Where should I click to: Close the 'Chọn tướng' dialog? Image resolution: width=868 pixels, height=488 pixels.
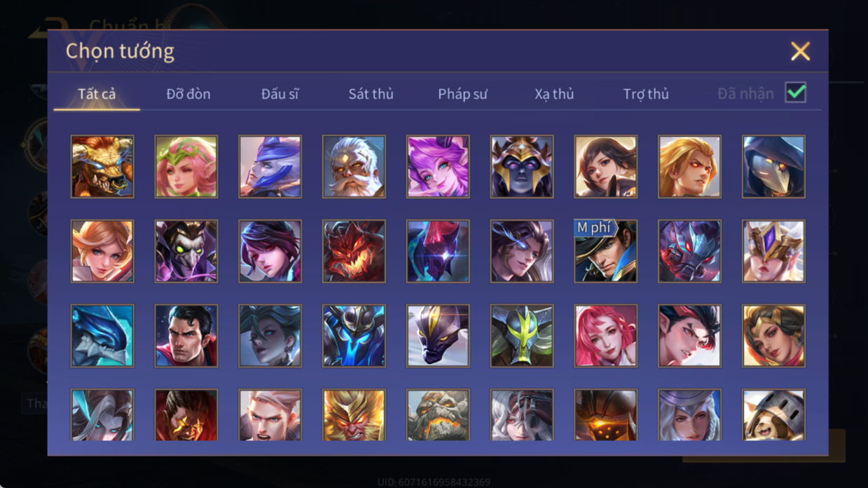(x=800, y=50)
